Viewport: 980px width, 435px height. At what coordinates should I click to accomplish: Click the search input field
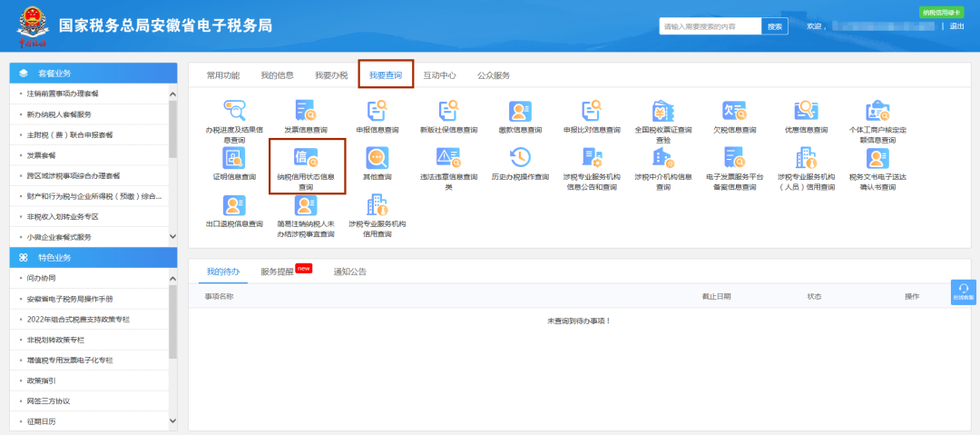(x=710, y=26)
